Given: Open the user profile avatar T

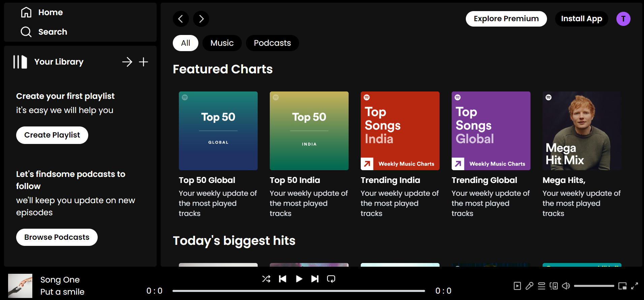Looking at the screenshot, I should click(x=623, y=19).
